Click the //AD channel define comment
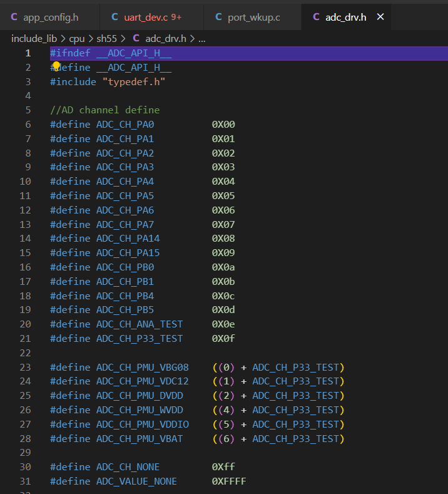 [105, 110]
